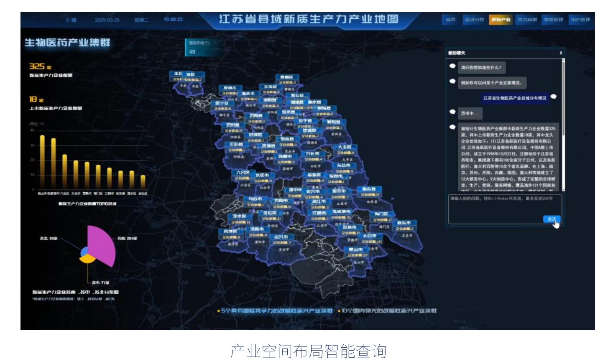Open the tab between 战新产业 and 数据管理
Image resolution: width=613 pixels, height=364 pixels.
(x=527, y=20)
